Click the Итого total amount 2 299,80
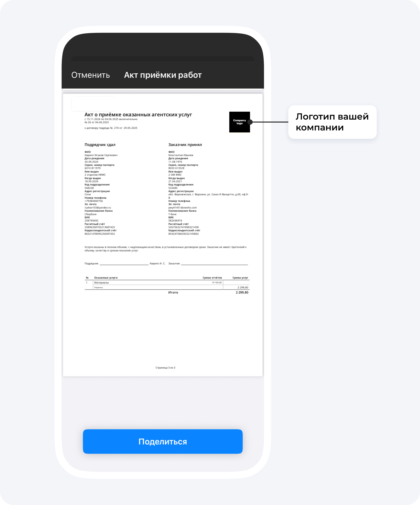Image resolution: width=420 pixels, height=505 pixels. [242, 292]
